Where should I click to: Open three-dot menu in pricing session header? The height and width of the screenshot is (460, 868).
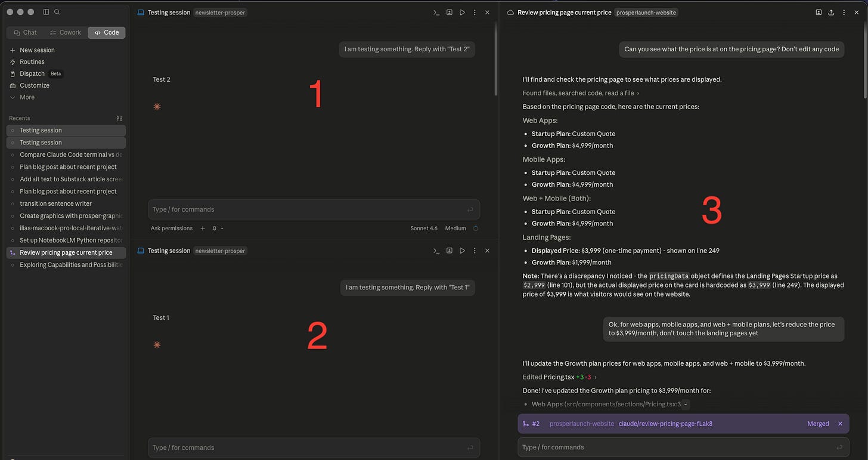click(x=844, y=13)
